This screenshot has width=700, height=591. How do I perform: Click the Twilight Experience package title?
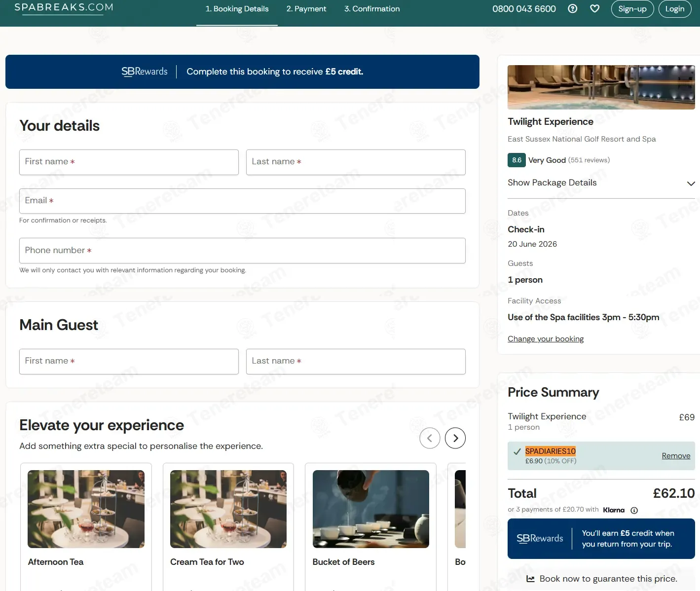[551, 122]
